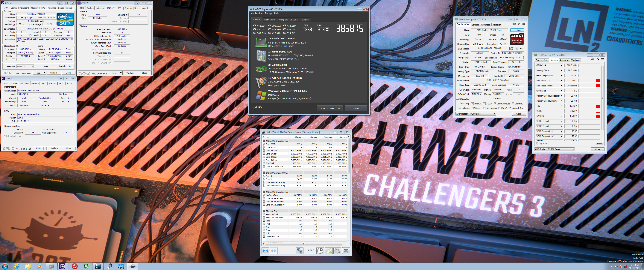644x270 pixels.
Task: Open the GPU Clock sensor dropdown
Action: point(561,65)
